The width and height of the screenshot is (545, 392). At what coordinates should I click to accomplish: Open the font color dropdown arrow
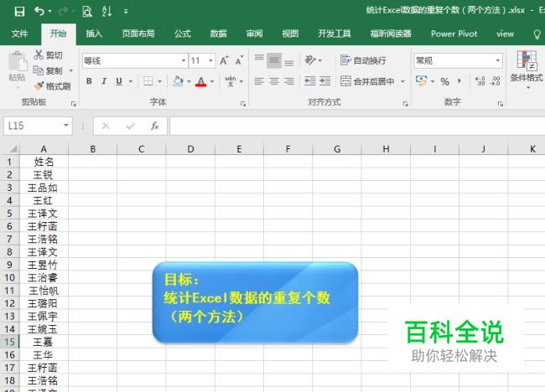[x=212, y=81]
